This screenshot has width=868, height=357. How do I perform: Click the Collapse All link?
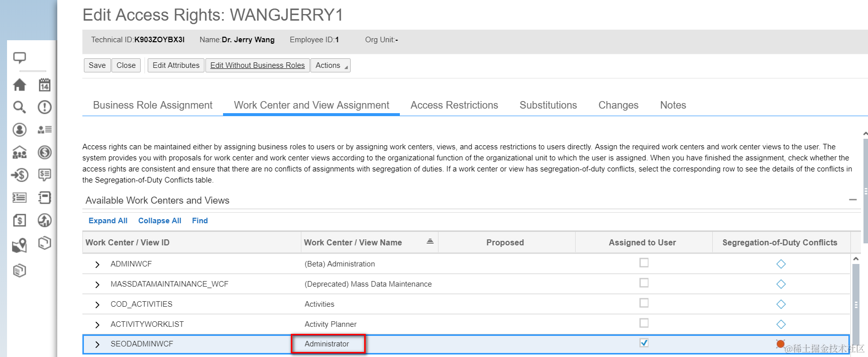pos(160,221)
